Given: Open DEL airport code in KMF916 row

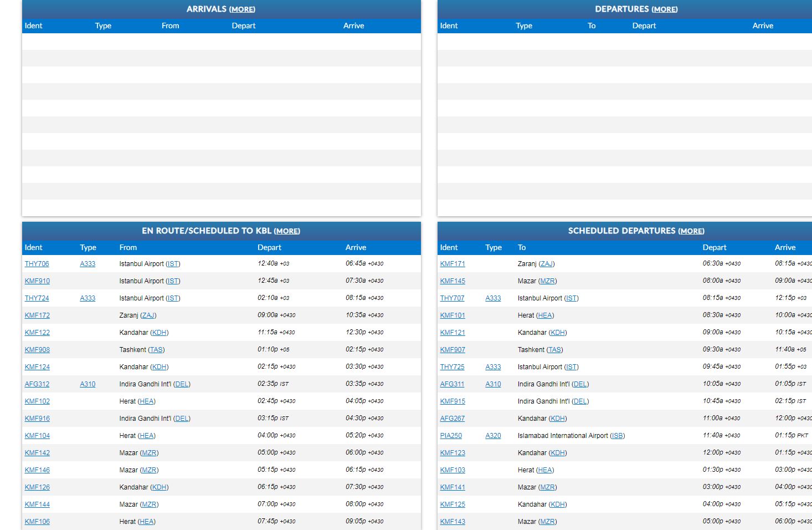Looking at the screenshot, I should click(182, 419).
